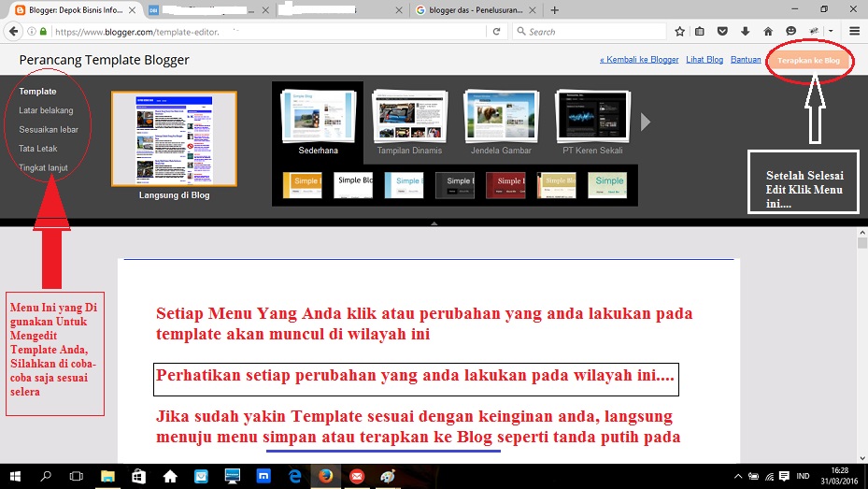The image size is (868, 489).
Task: Show more template styles with right arrow
Action: tap(645, 122)
